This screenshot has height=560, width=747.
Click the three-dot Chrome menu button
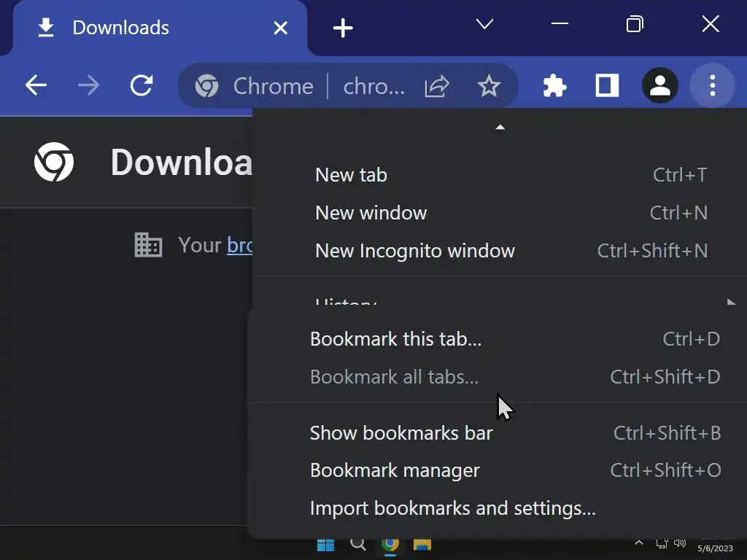(712, 86)
